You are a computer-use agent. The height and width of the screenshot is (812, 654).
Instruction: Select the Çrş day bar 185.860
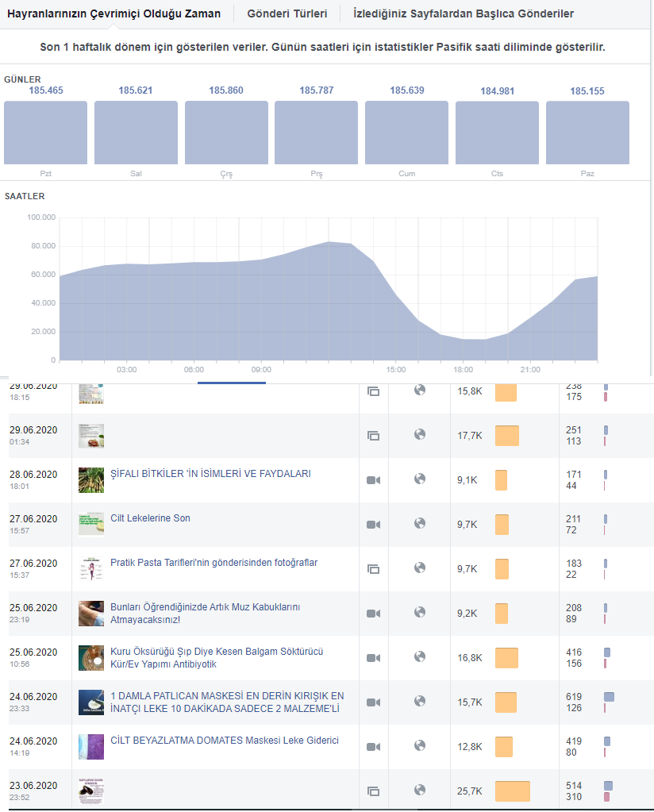tap(226, 133)
